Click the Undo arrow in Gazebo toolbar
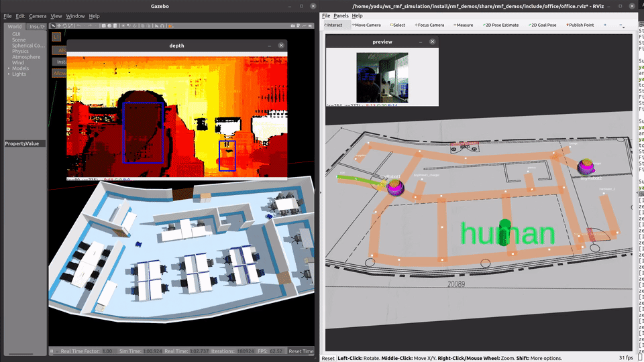 [x=79, y=25]
